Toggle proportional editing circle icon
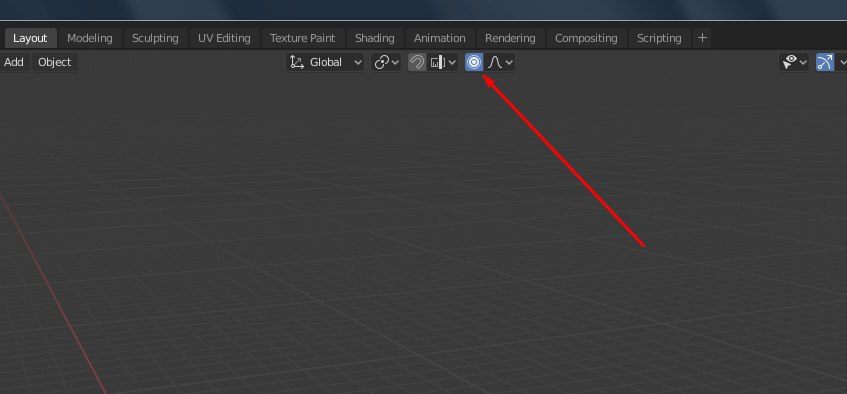The height and width of the screenshot is (394, 847). click(x=474, y=62)
